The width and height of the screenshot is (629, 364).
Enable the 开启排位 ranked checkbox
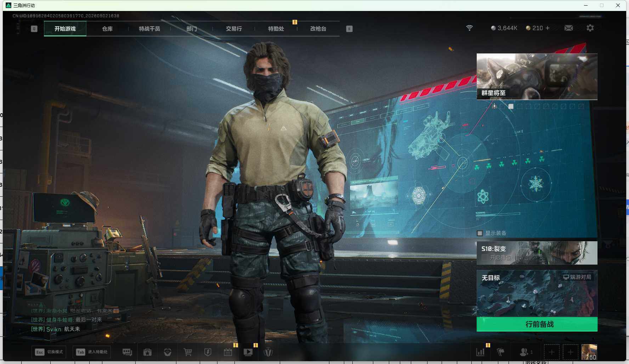(x=485, y=258)
